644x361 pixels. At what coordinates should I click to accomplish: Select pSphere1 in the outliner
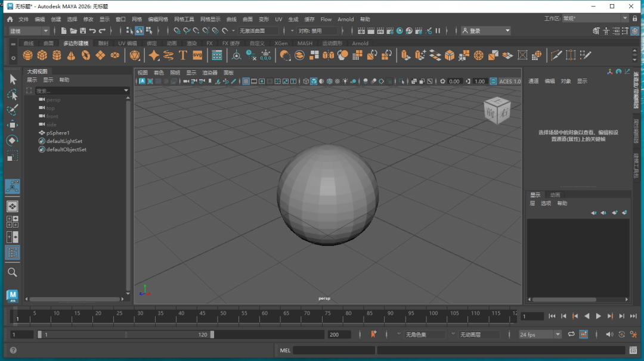coord(58,133)
